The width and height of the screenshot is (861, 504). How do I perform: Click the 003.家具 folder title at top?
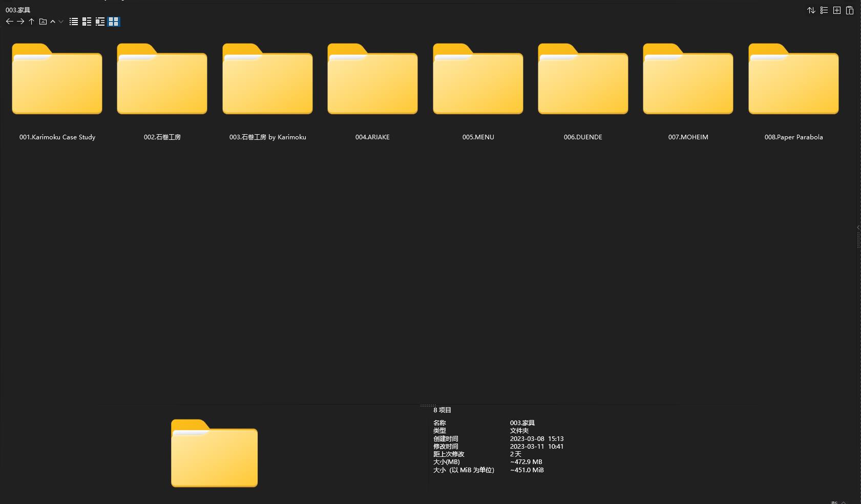pos(18,10)
